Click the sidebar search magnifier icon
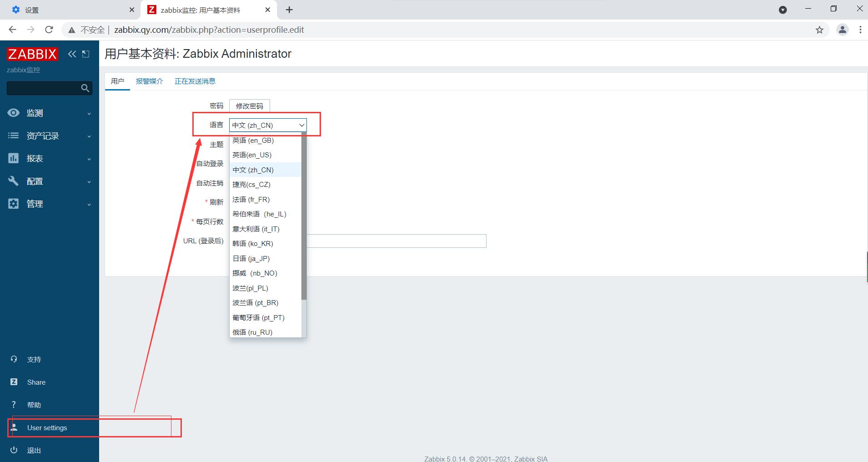Viewport: 868px width, 462px height. tap(85, 88)
